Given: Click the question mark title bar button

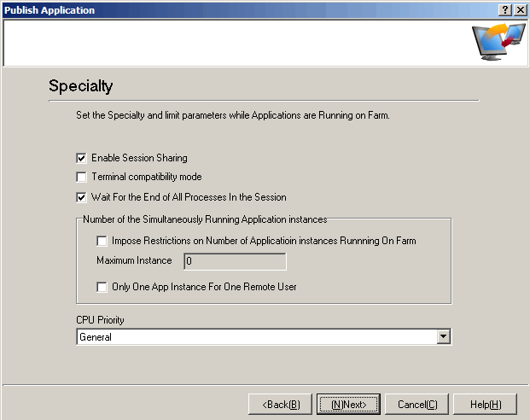Looking at the screenshot, I should point(504,9).
